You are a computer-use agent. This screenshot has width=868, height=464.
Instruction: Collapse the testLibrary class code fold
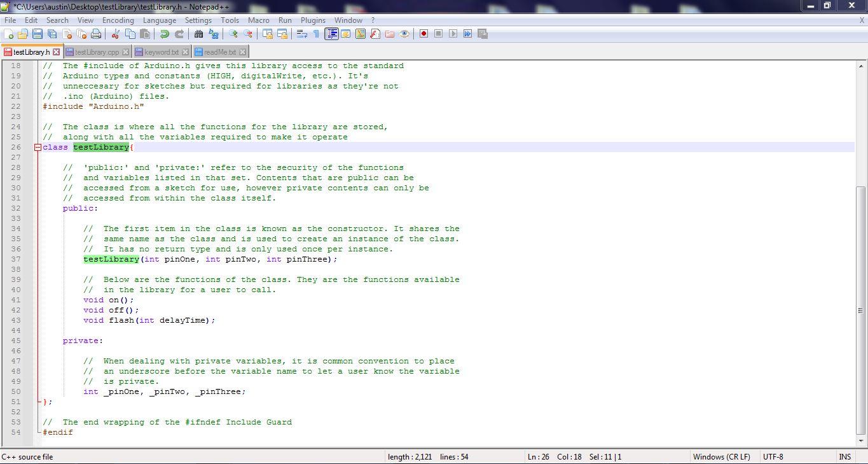point(38,147)
